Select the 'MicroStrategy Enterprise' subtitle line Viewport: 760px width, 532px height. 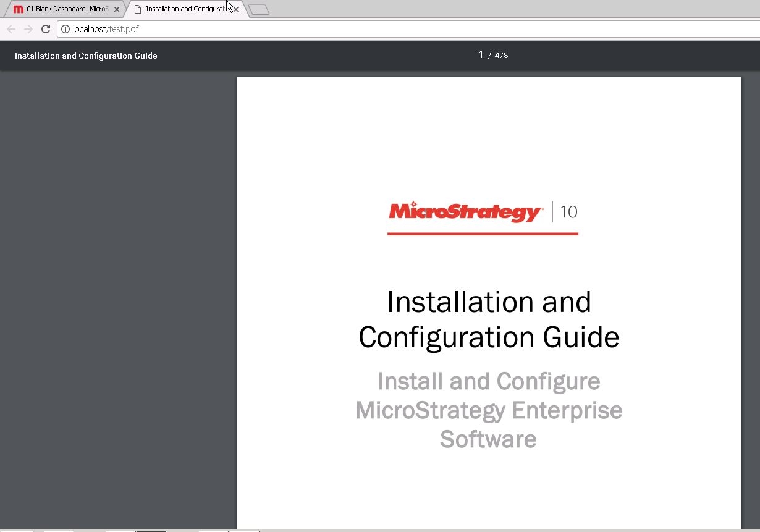[489, 410]
